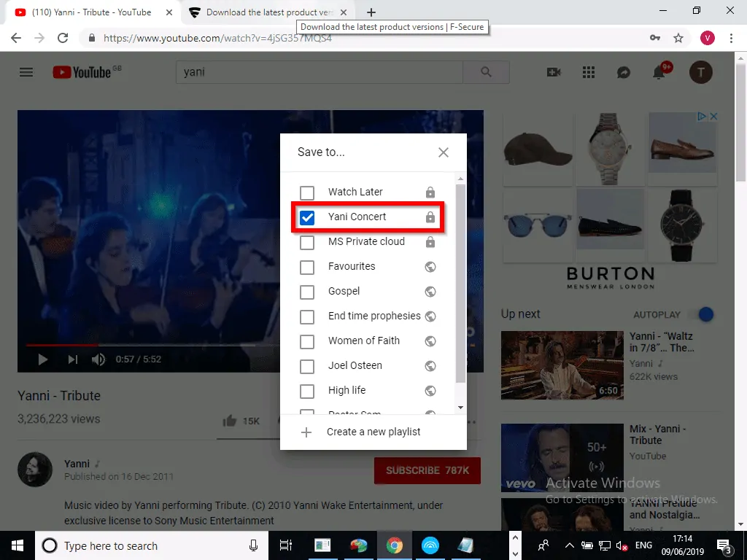Open the hamburger menu on YouTube
This screenshot has height=560, width=747.
pos(26,72)
